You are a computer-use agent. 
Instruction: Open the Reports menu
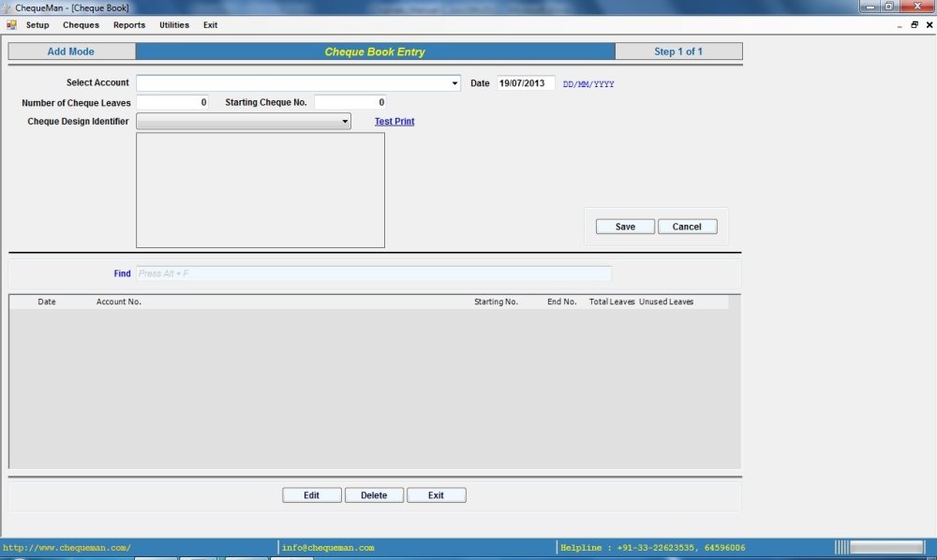point(129,24)
